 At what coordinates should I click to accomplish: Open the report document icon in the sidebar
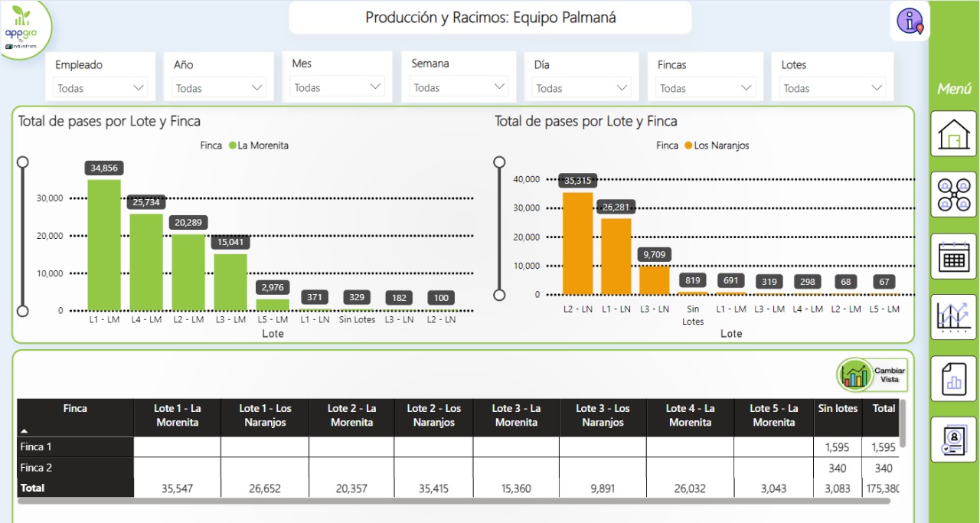coord(952,378)
